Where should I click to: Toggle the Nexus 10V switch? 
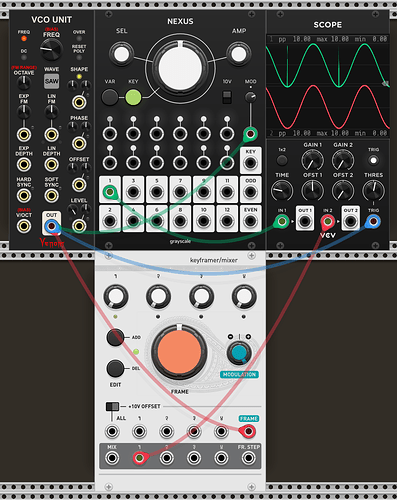227,97
